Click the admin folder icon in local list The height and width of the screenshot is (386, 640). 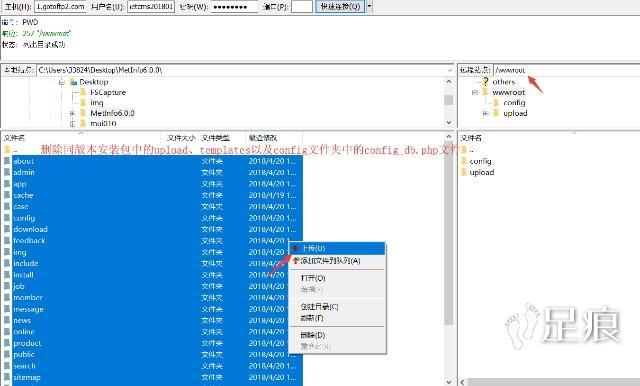pyautogui.click(x=7, y=173)
